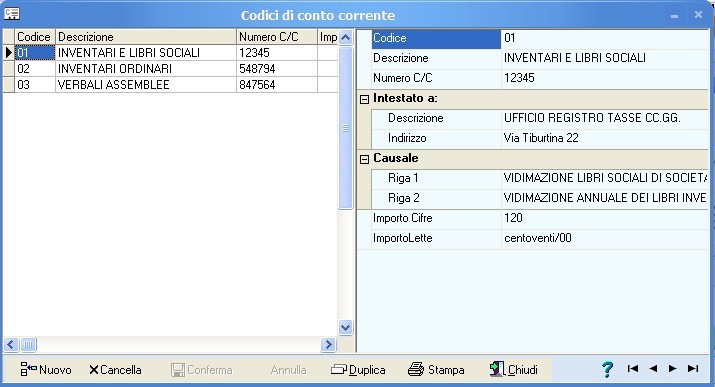This screenshot has width=715, height=387.
Task: Jump to the last record
Action: [x=693, y=368]
